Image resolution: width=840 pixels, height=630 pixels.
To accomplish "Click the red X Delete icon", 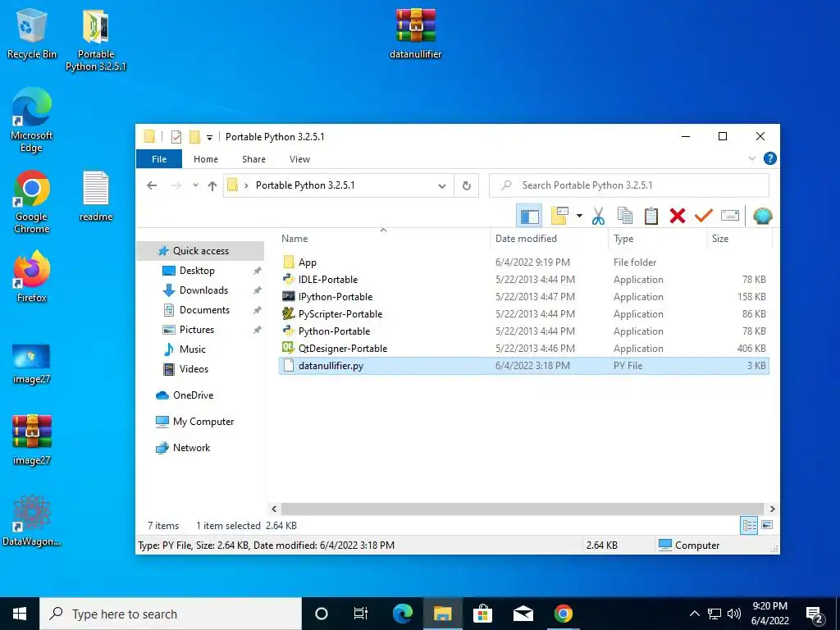I will pyautogui.click(x=677, y=216).
